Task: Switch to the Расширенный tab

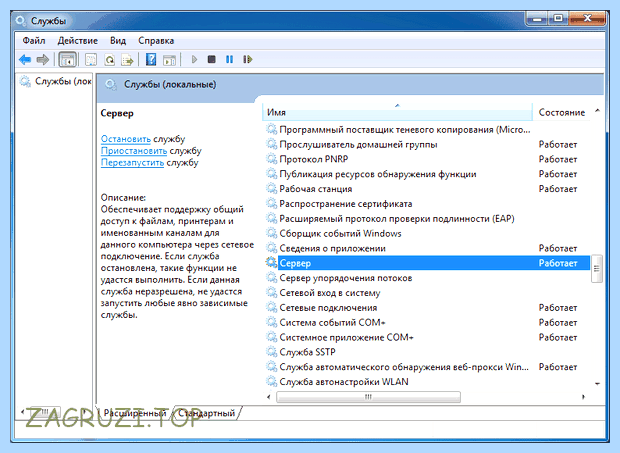Action: 134,413
